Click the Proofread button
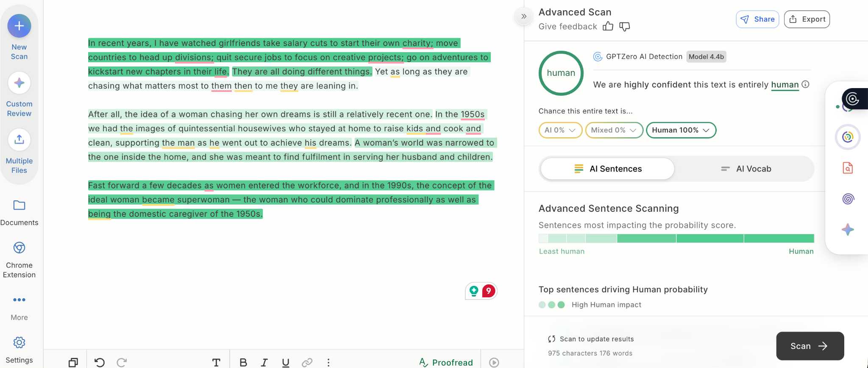Viewport: 868px width, 368px height. pyautogui.click(x=446, y=362)
